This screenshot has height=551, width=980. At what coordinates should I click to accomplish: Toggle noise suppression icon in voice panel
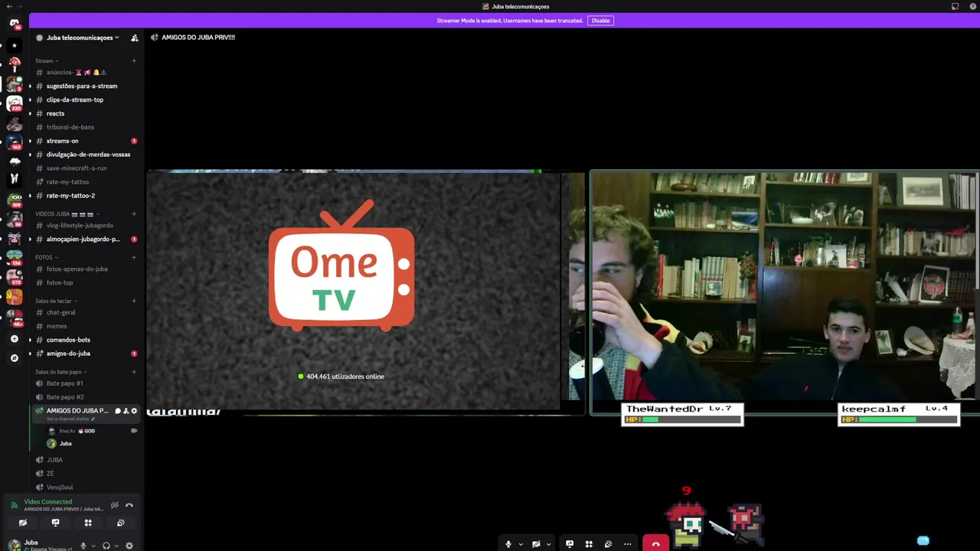click(114, 505)
